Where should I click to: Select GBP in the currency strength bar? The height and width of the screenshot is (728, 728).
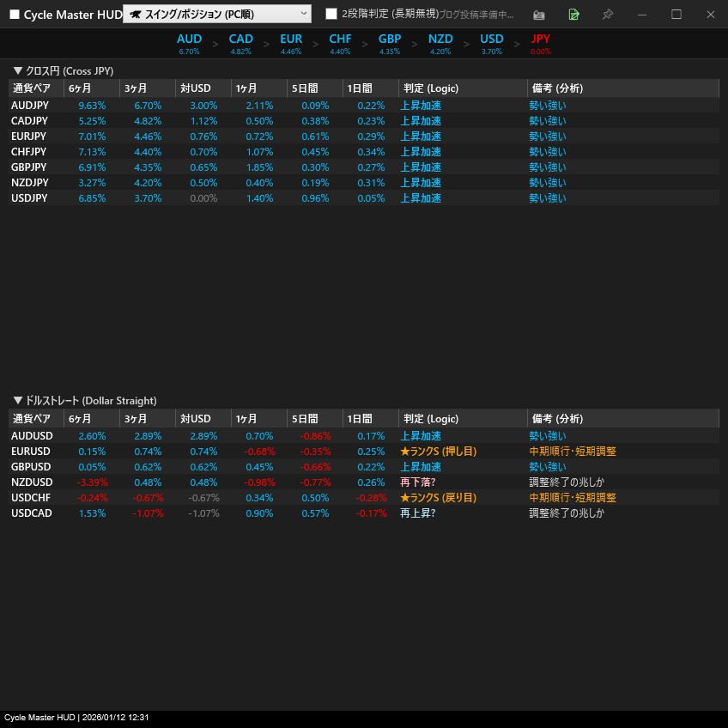tap(390, 39)
